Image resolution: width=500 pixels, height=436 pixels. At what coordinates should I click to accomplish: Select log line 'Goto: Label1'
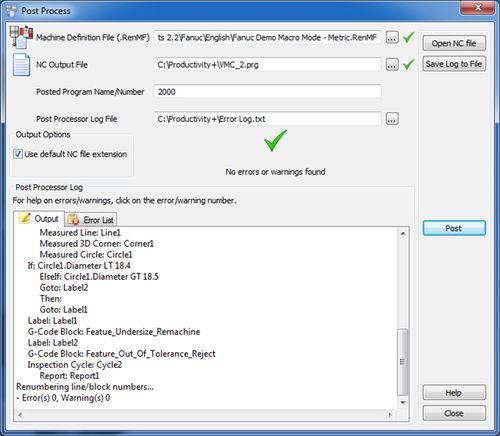pyautogui.click(x=64, y=310)
